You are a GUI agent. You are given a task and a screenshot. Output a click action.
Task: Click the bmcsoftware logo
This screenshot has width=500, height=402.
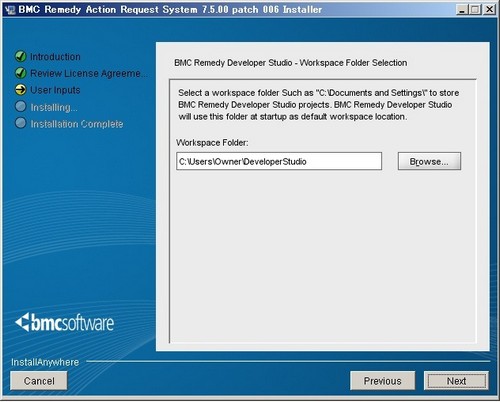65,322
